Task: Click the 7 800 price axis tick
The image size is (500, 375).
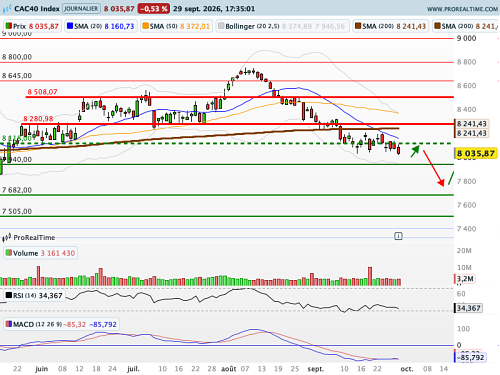Action: [x=466, y=181]
